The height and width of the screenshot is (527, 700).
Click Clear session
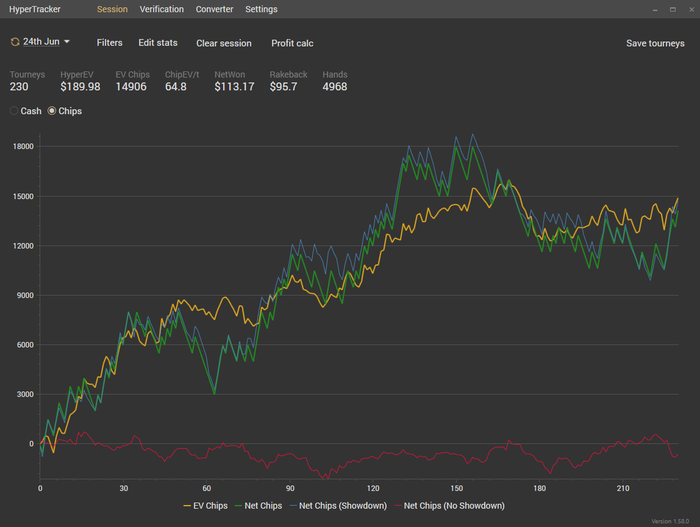point(224,43)
